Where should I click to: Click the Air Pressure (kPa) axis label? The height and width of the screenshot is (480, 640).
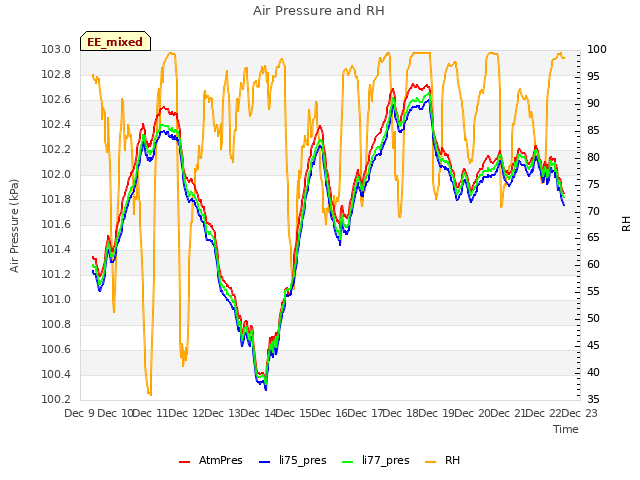click(14, 225)
